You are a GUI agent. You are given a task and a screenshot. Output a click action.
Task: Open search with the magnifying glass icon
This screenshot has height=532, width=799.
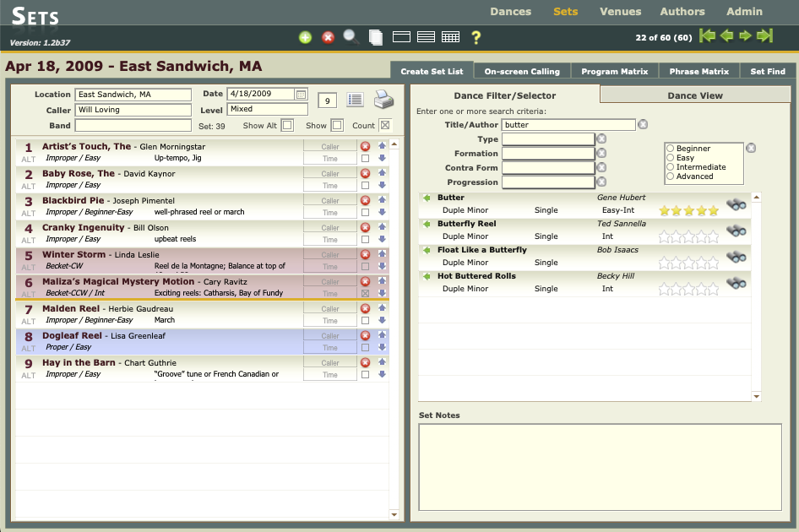(x=351, y=36)
